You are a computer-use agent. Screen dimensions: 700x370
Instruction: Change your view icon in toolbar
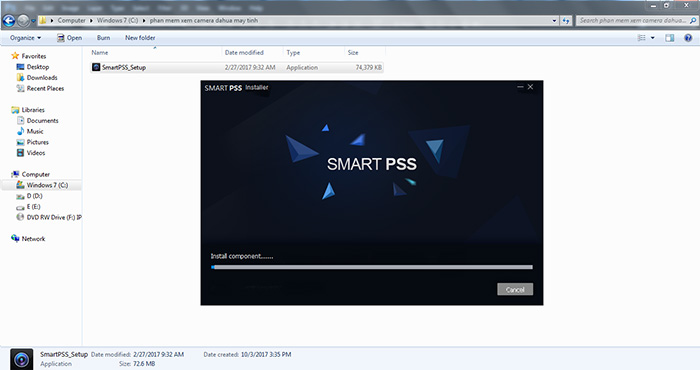642,38
